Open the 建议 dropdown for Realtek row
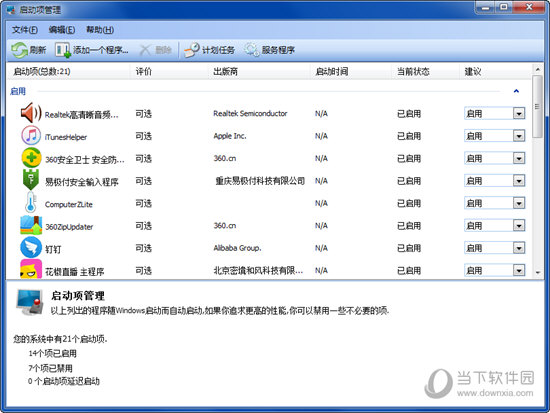Viewport: 550px width, 413px height. click(518, 114)
